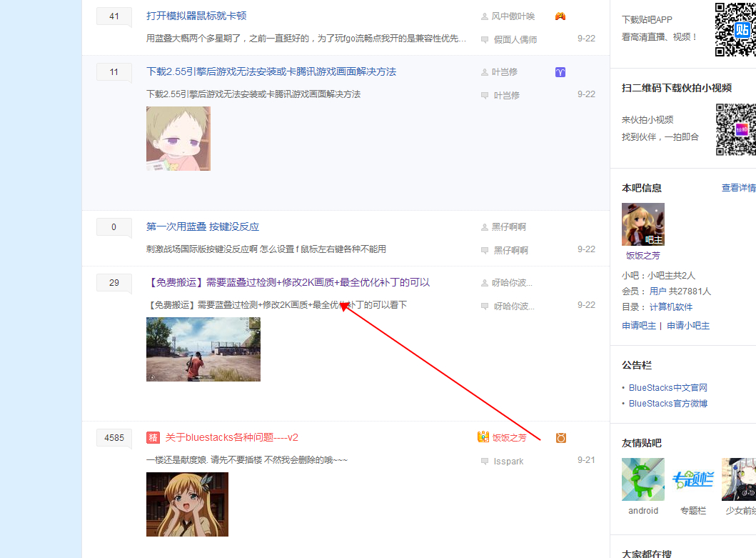Click user icon beside 叶岂修 author
The width and height of the screenshot is (756, 558).
point(485,72)
